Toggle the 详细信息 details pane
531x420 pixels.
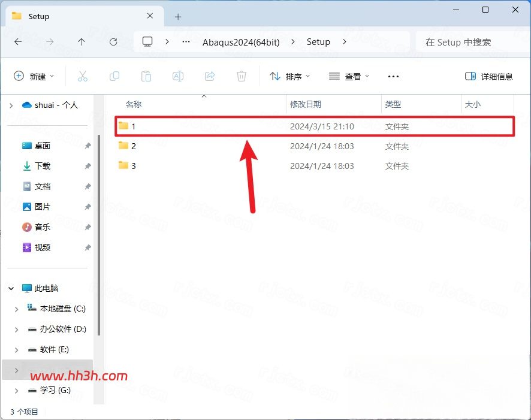pyautogui.click(x=489, y=77)
